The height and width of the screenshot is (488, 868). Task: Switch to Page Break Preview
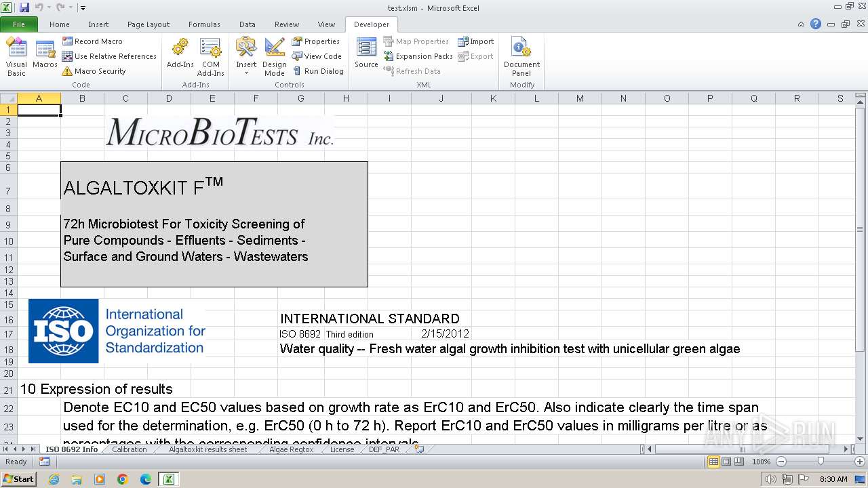(739, 462)
